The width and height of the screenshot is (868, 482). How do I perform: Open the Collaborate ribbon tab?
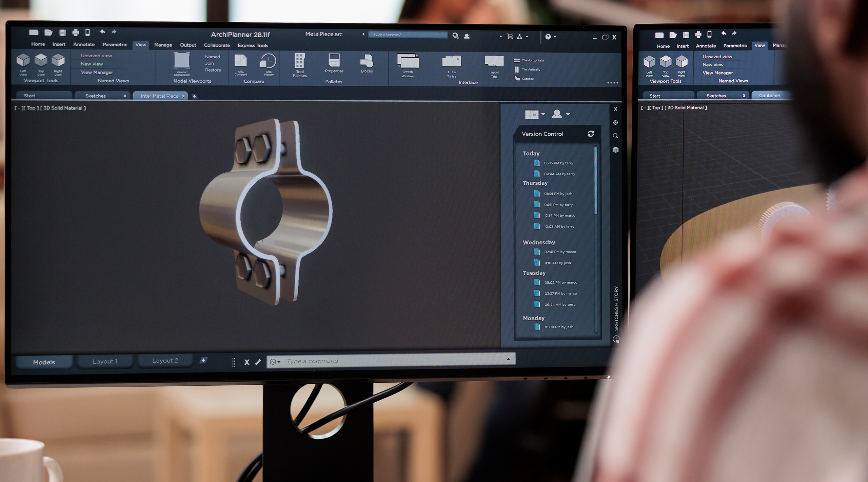[217, 45]
